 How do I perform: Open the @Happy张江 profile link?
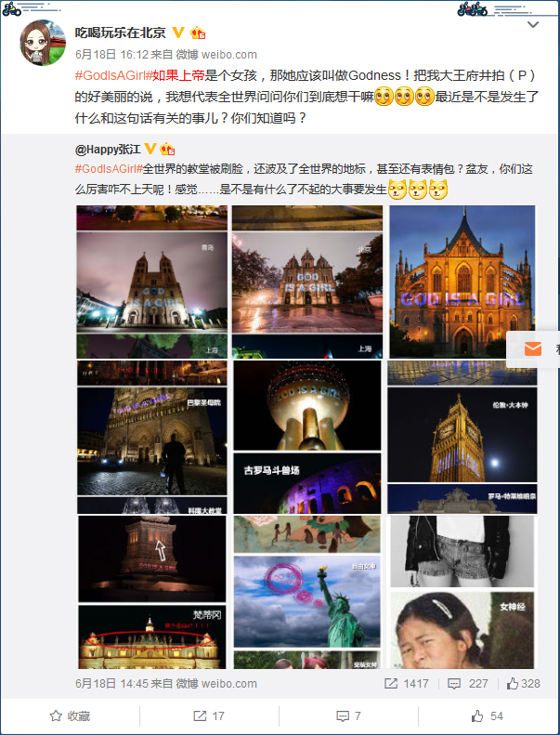[108, 149]
